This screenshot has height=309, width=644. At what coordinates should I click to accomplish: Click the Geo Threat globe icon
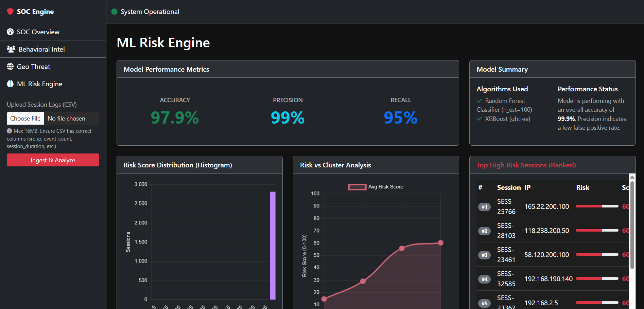10,67
